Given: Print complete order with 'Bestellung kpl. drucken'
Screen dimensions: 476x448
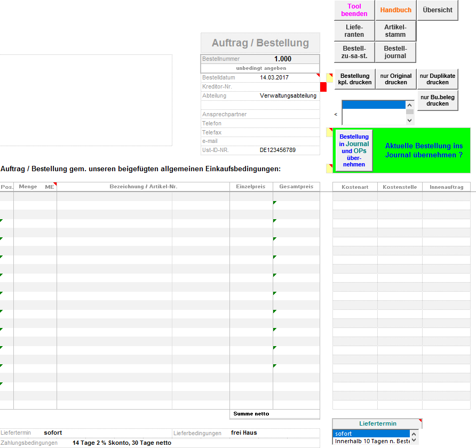Looking at the screenshot, I should coord(354,79).
